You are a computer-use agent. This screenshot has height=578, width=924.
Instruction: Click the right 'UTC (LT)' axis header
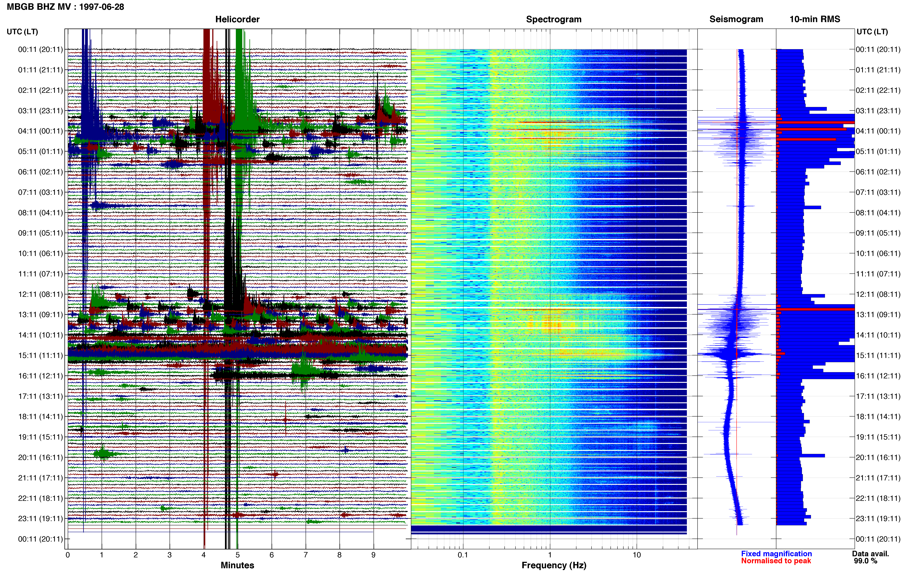tap(872, 32)
